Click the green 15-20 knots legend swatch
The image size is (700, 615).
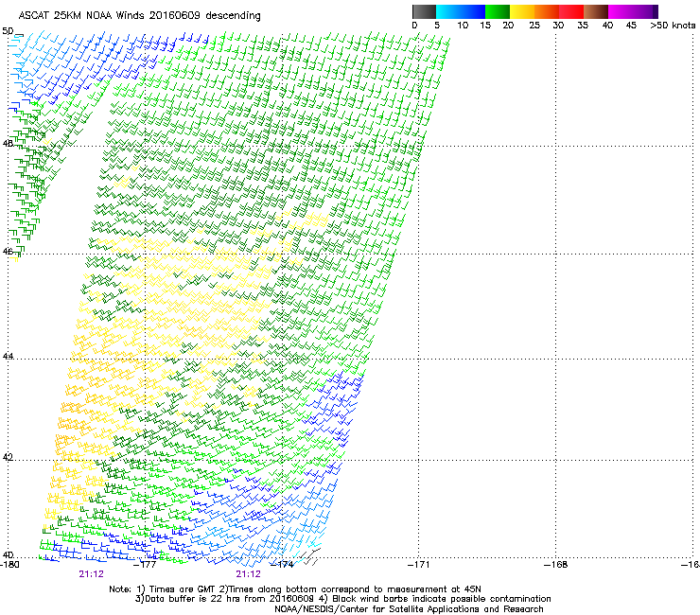pos(498,11)
